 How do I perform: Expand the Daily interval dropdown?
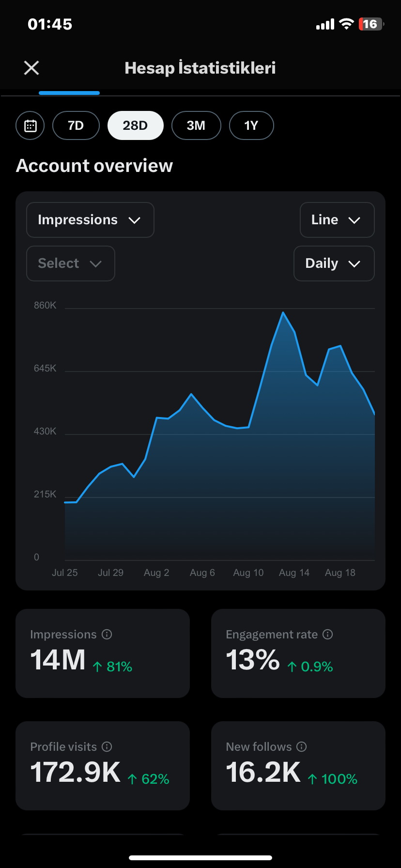(334, 263)
